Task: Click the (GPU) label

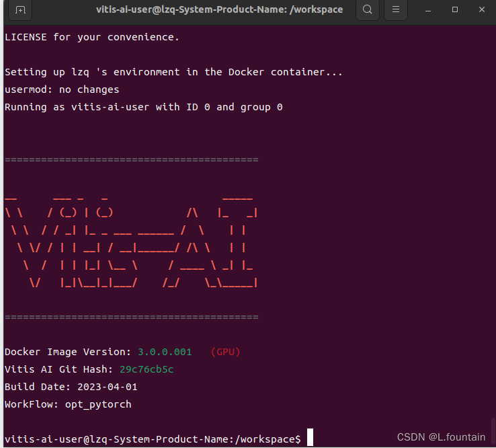Action: point(226,352)
